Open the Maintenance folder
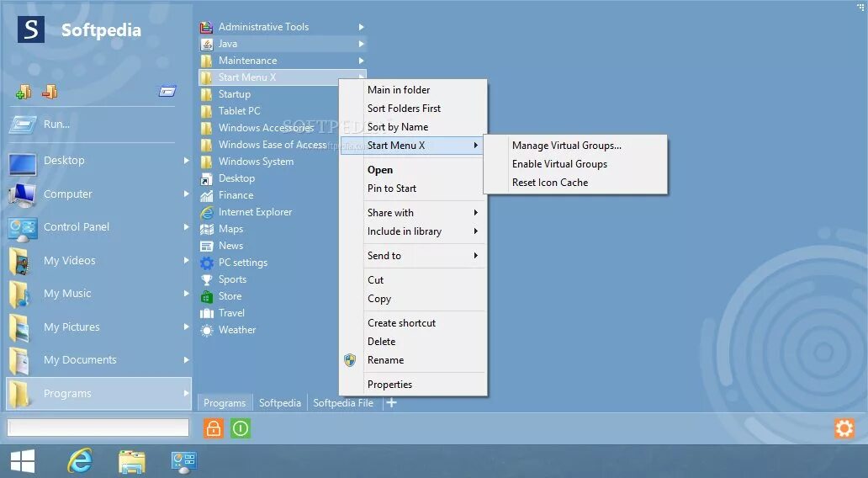 282,61
